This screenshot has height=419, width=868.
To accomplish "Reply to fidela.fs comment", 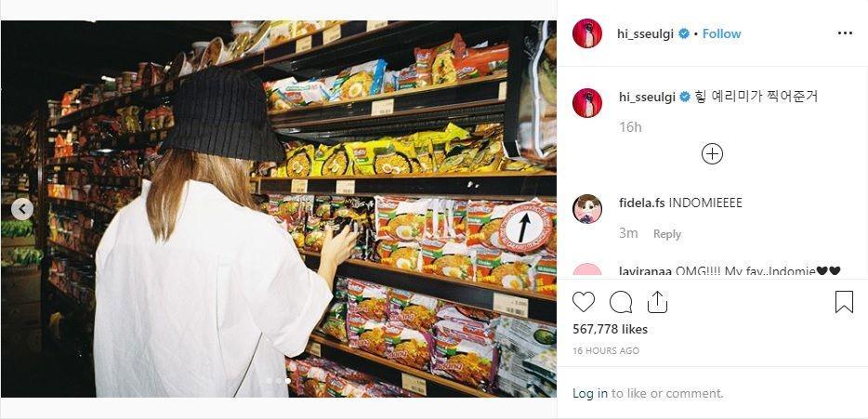I will (667, 234).
